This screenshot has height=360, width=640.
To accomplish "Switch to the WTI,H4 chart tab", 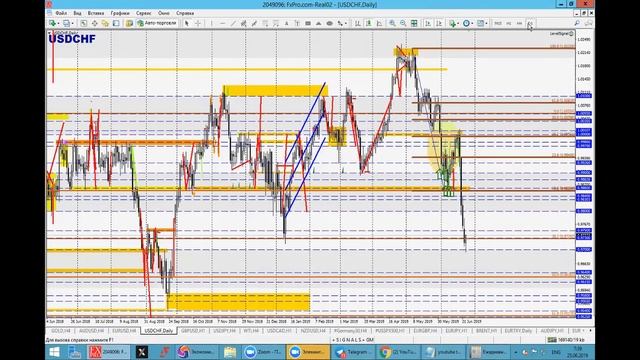I will [251, 331].
